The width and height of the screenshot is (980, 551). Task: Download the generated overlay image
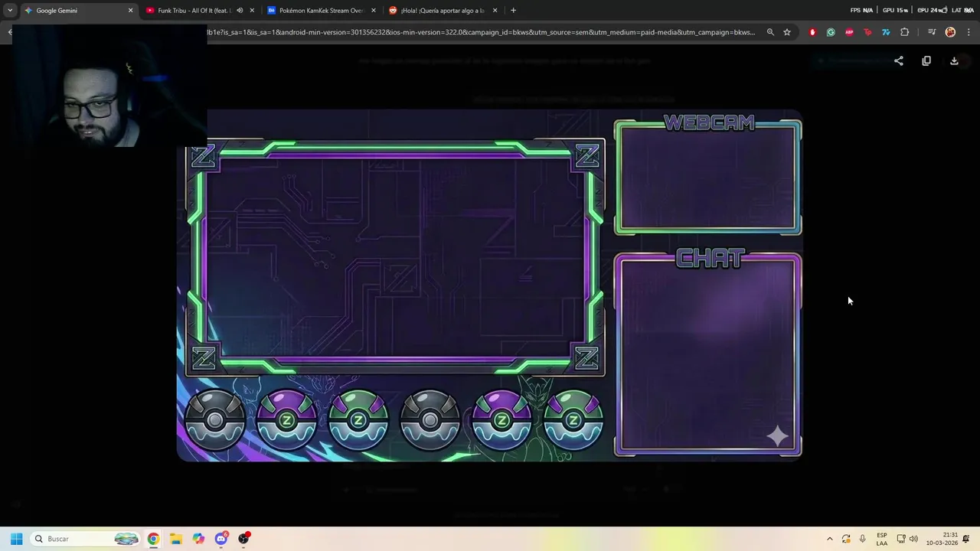pyautogui.click(x=954, y=61)
